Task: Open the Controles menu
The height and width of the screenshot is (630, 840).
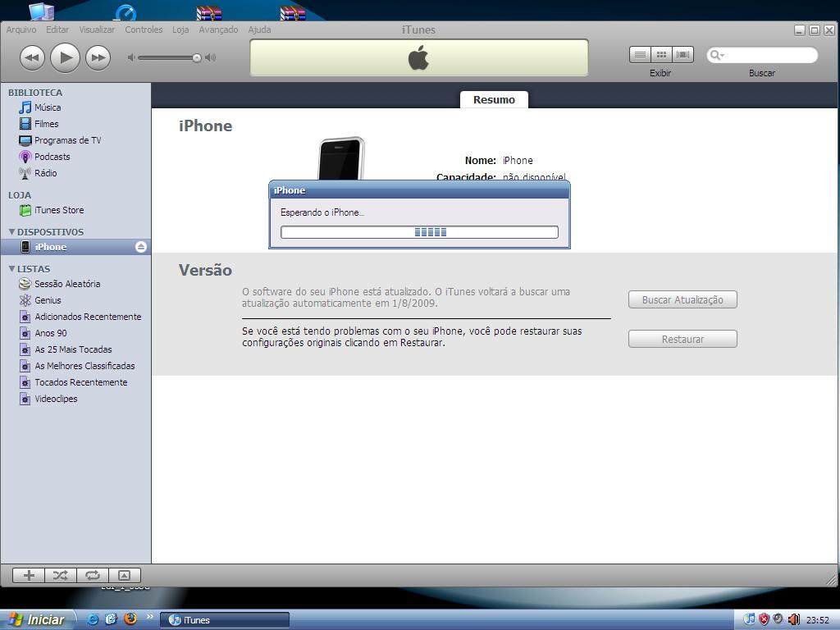Action: 144,30
